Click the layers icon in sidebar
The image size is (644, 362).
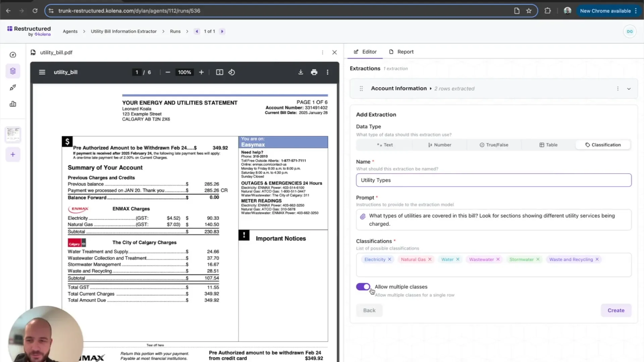(13, 71)
